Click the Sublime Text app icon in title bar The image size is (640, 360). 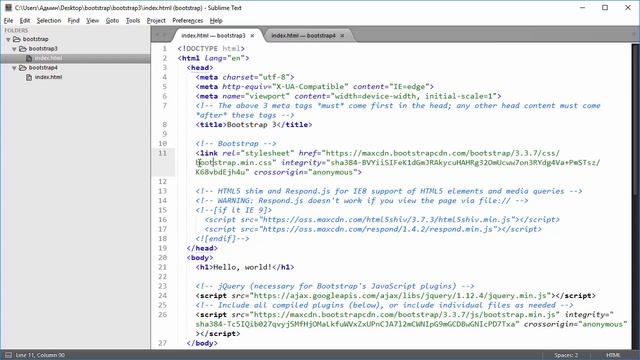(x=8, y=7)
